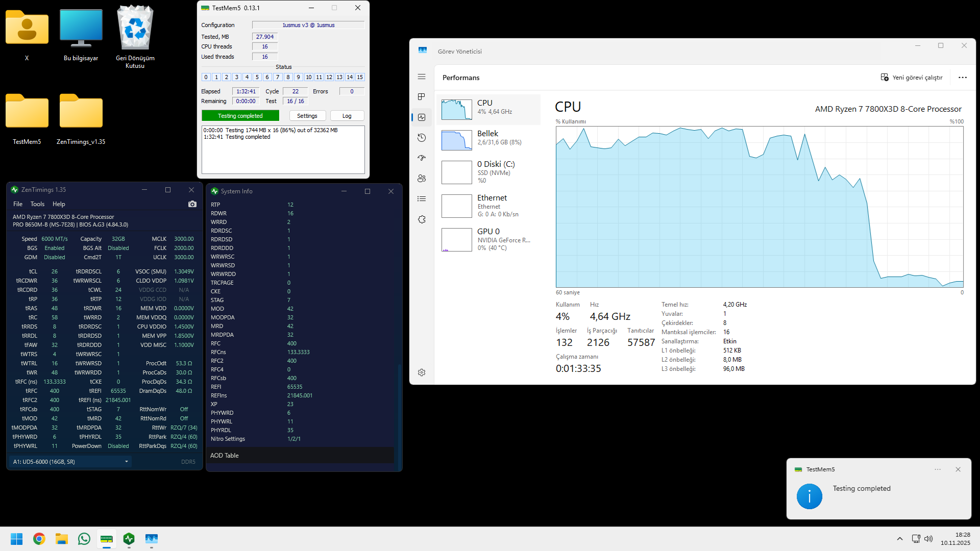Click the Performans page heading
The width and height of the screenshot is (980, 551).
coord(461,78)
